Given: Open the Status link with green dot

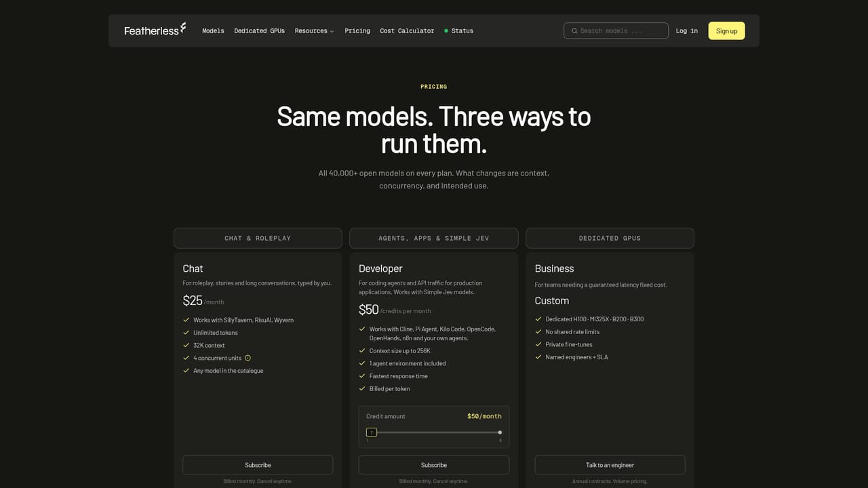Looking at the screenshot, I should 459,30.
